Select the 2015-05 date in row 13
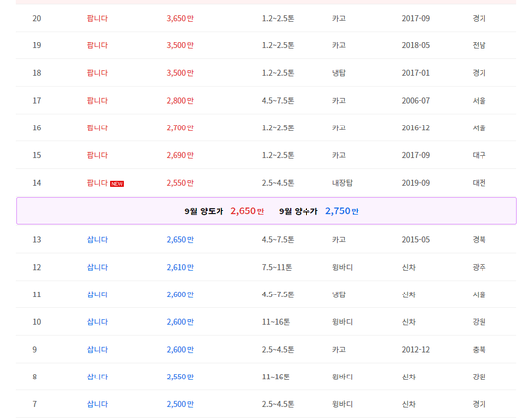527x420 pixels. (416, 239)
